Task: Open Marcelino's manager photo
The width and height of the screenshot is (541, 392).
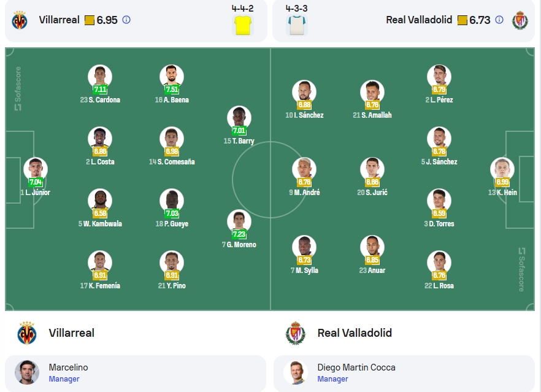Action: (x=27, y=372)
